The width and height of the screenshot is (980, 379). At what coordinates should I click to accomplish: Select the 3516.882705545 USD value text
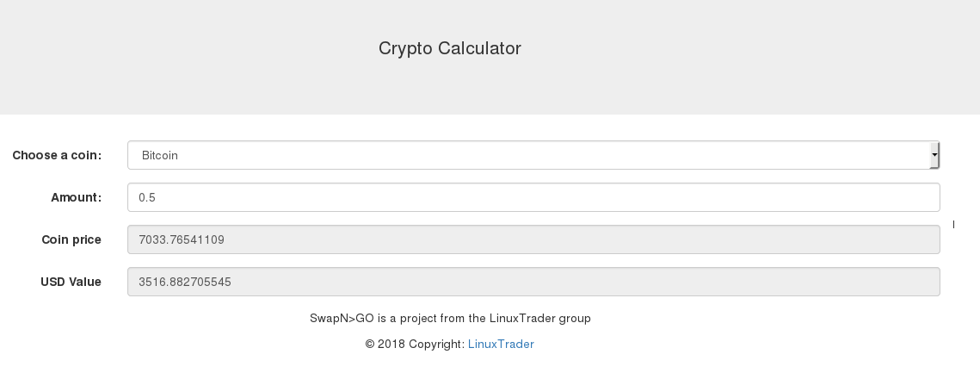tap(185, 283)
